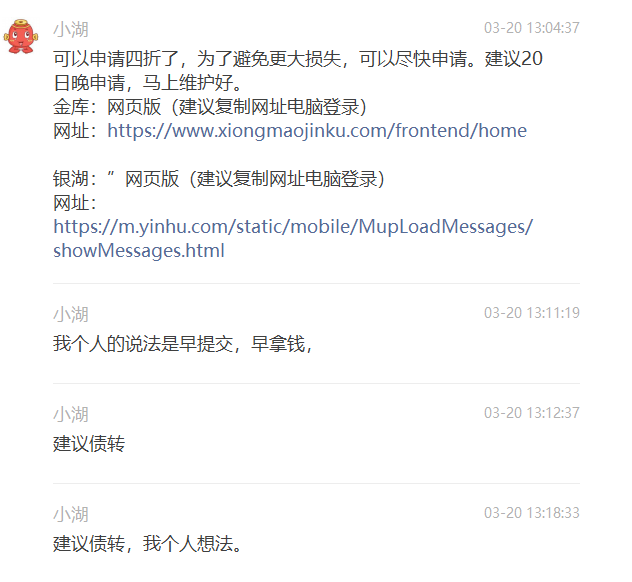
Task: Click the 03-20 13:04:37 timestamp
Action: click(x=532, y=28)
